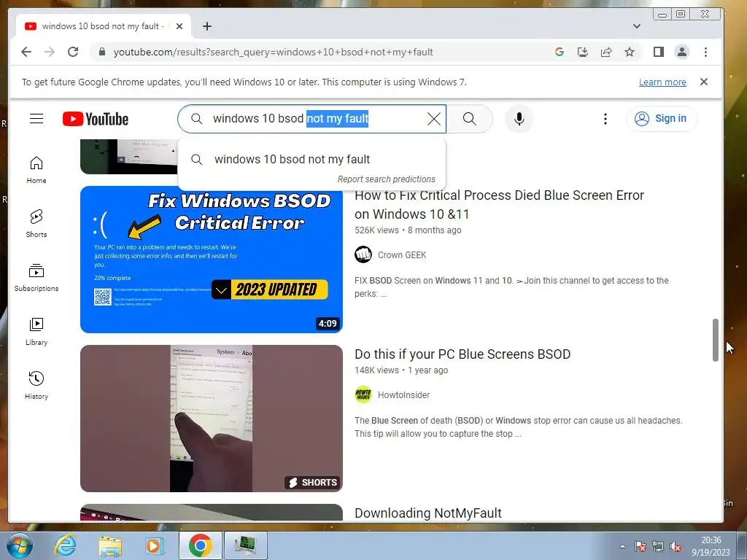Click the install app icon
Viewport: 747px width, 560px height.
pyautogui.click(x=583, y=52)
